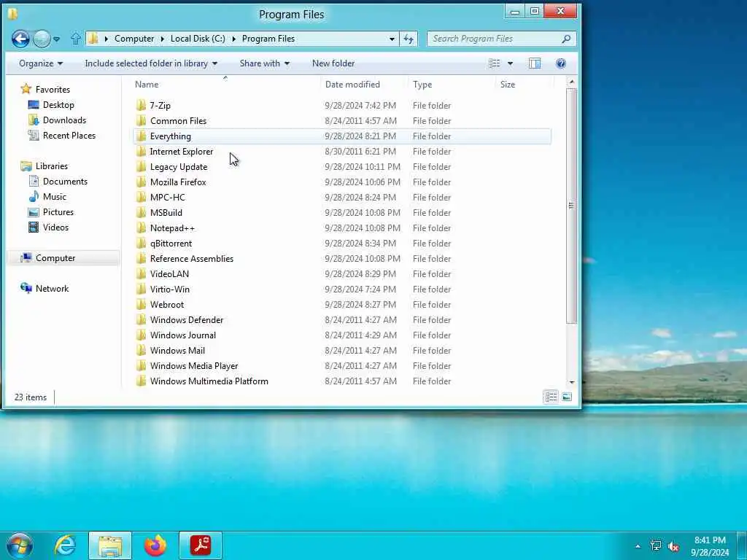Select the MPC-HC folder
This screenshot has height=560, width=747.
[x=167, y=197]
